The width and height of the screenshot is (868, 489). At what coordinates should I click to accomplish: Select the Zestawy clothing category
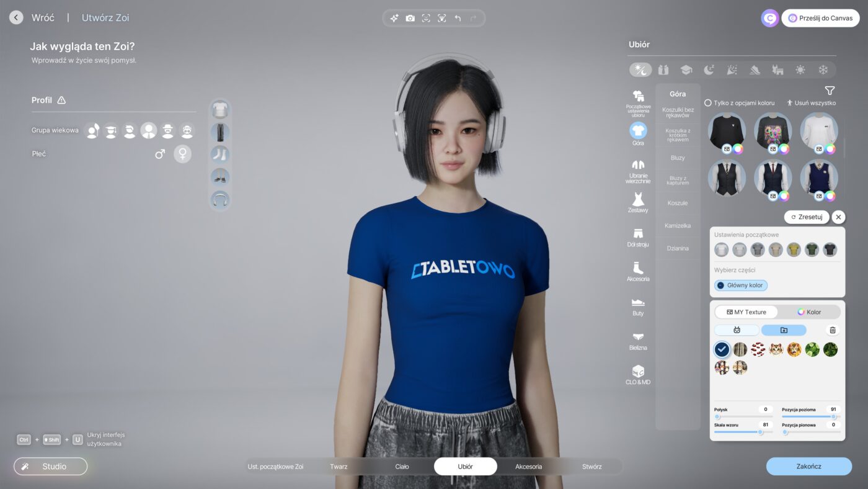point(638,203)
